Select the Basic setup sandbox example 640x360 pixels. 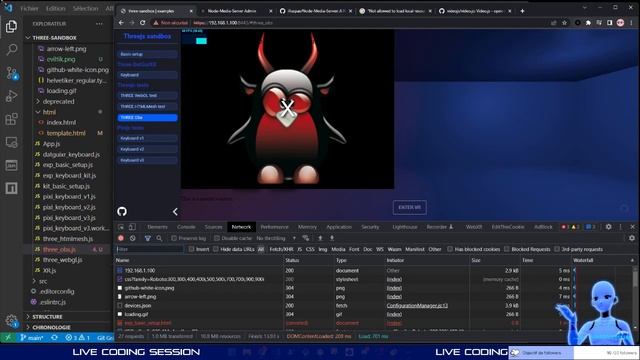click(x=148, y=54)
